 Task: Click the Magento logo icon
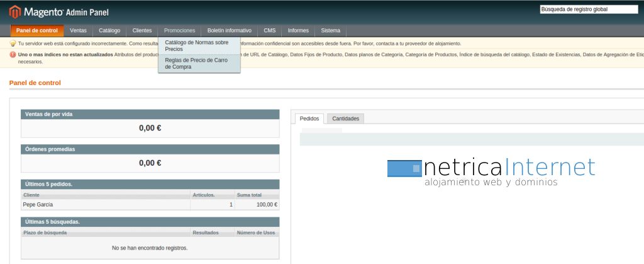(x=14, y=11)
